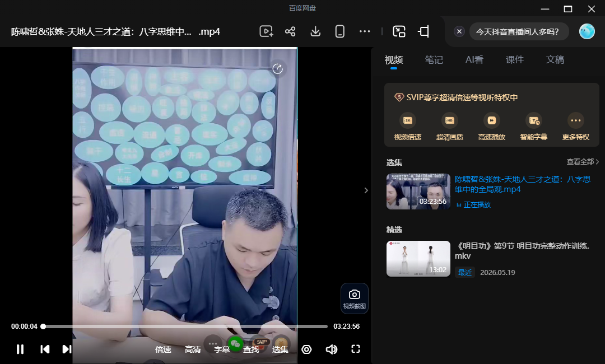Rotate the video with the circular arrow icon
This screenshot has height=364, width=605.
tap(277, 69)
